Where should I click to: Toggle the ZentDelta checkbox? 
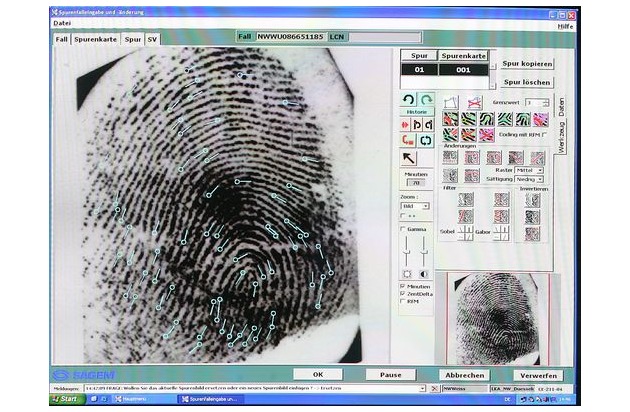pos(403,294)
